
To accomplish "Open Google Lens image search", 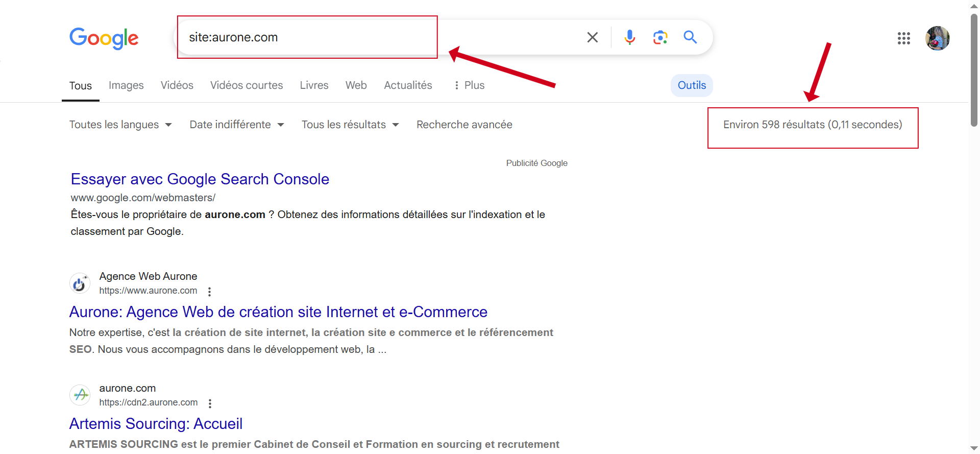I will (660, 37).
